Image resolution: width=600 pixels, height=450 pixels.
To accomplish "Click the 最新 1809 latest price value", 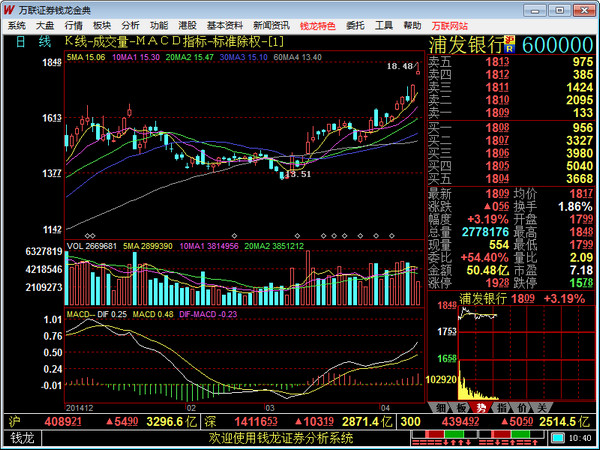I will (497, 194).
